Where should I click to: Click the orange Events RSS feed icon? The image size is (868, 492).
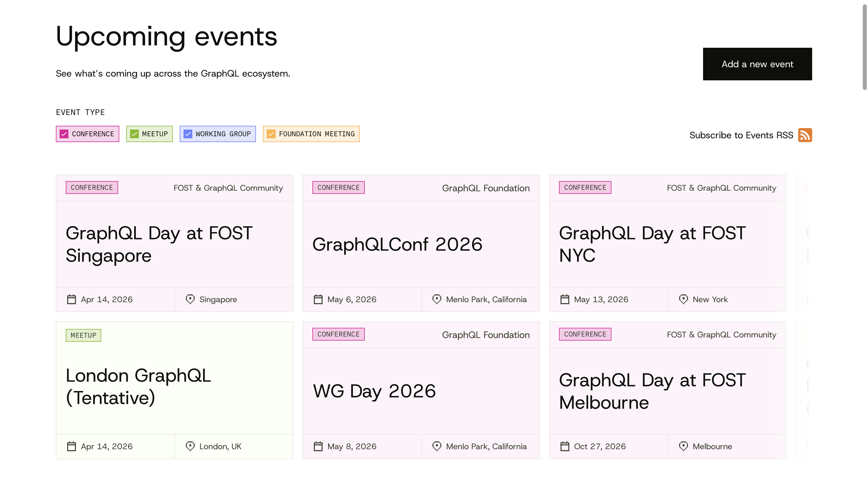click(805, 135)
